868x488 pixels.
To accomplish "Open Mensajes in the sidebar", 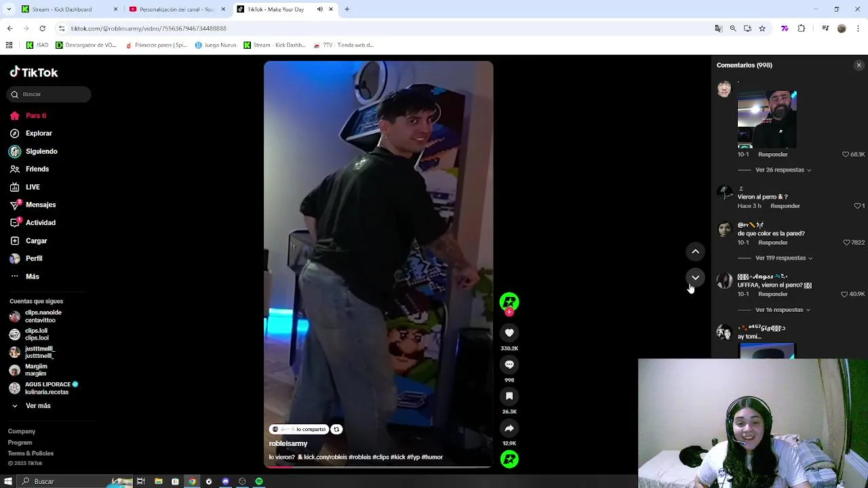I will (x=33, y=205).
